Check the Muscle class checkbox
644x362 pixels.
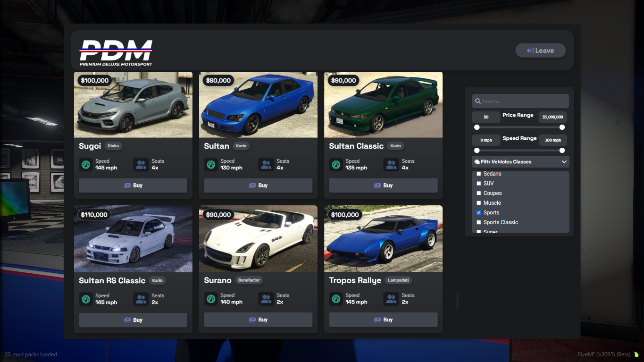tap(479, 203)
